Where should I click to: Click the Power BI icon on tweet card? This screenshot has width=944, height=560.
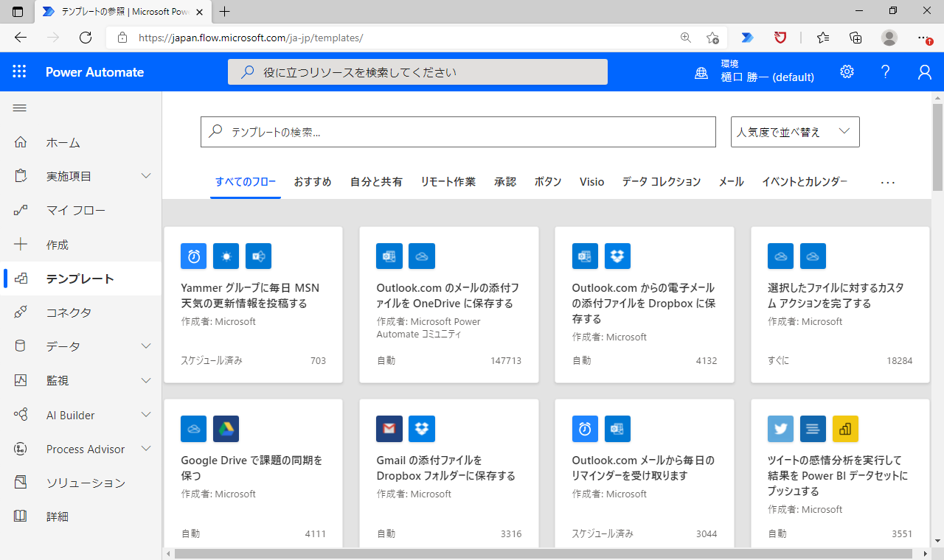tap(845, 428)
